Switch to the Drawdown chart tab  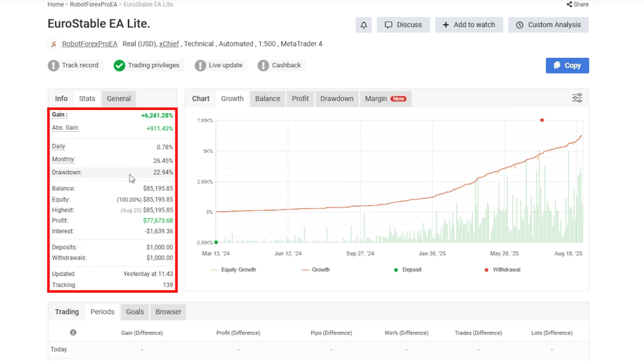tap(336, 99)
